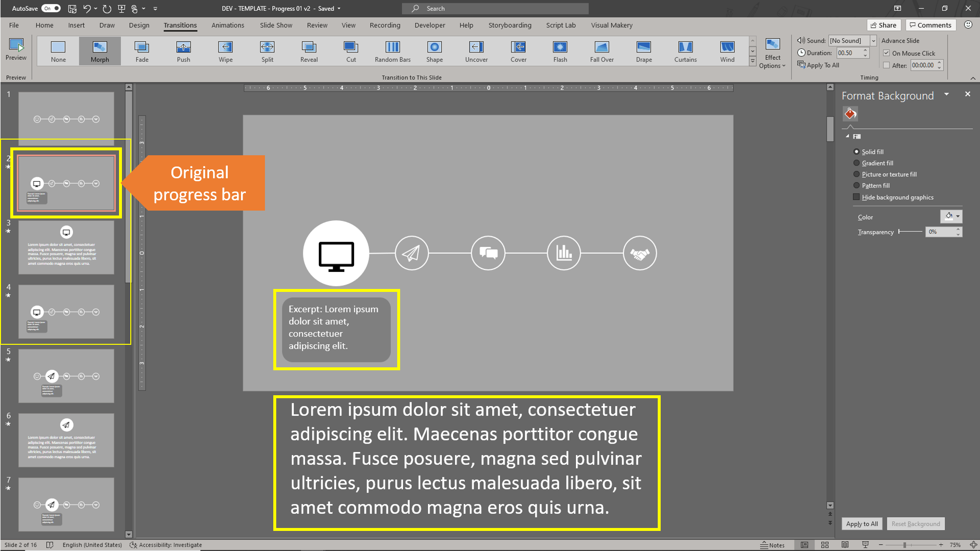Screen dimensions: 980x551
Task: Select the Morph transition
Action: click(x=99, y=51)
